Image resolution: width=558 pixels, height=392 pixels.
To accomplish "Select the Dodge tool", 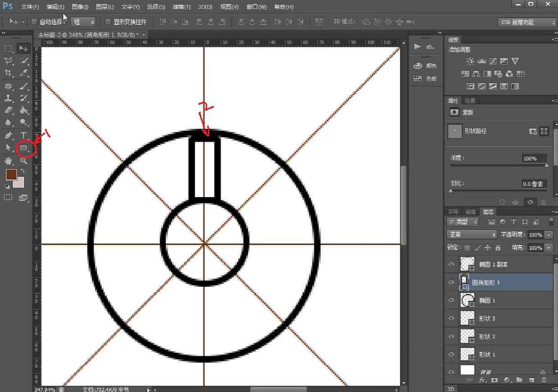I will 23,122.
